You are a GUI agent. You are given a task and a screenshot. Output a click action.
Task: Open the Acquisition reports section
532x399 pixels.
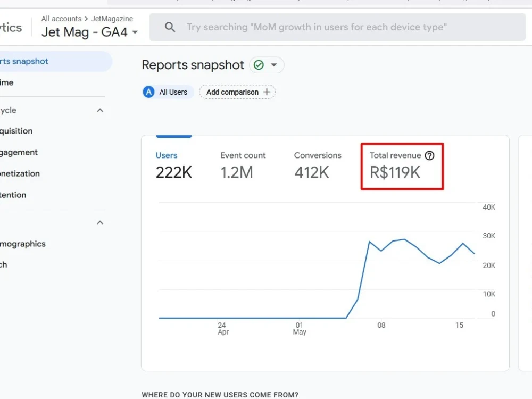coord(16,131)
